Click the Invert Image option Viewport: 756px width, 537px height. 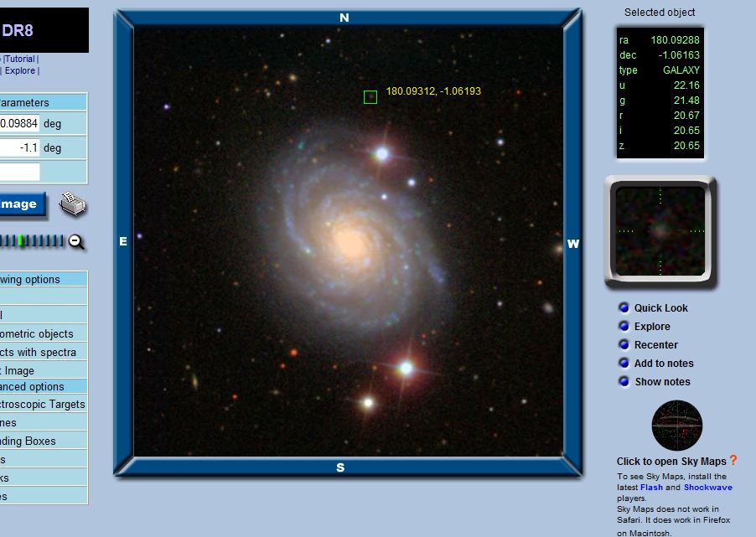pyautogui.click(x=44, y=370)
